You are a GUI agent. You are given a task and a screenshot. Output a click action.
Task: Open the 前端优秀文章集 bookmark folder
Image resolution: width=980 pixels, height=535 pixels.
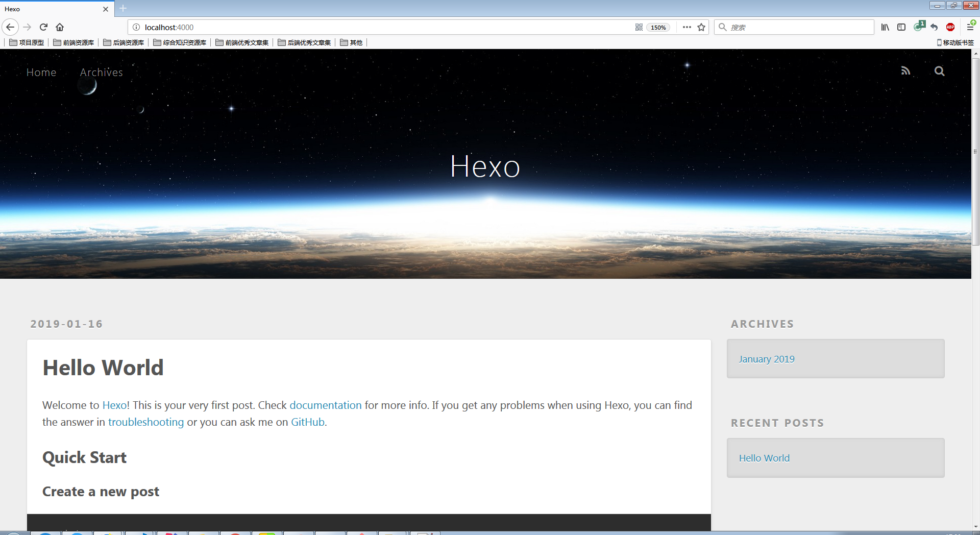click(x=242, y=42)
